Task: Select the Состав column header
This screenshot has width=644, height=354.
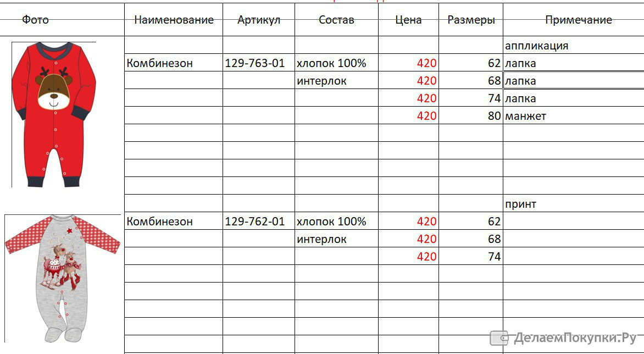Action: (x=336, y=20)
